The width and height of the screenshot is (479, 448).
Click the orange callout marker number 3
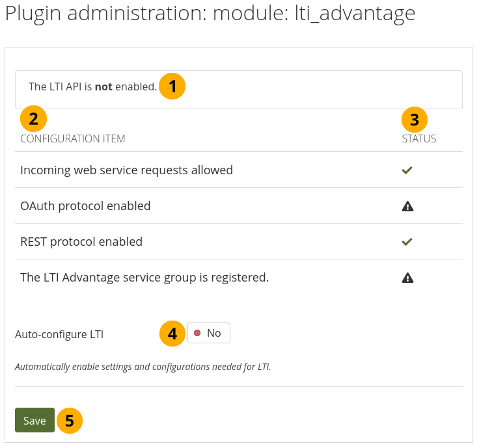pyautogui.click(x=415, y=119)
